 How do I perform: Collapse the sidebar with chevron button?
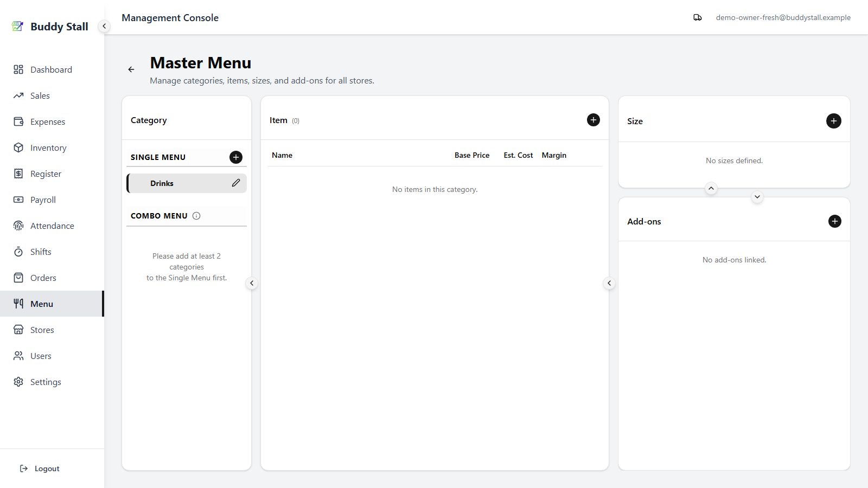point(104,26)
